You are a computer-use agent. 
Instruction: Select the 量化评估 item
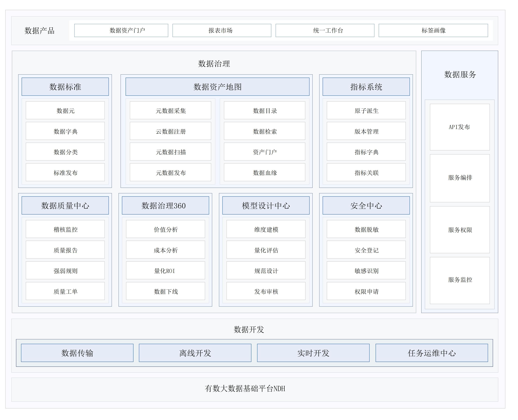tap(266, 250)
